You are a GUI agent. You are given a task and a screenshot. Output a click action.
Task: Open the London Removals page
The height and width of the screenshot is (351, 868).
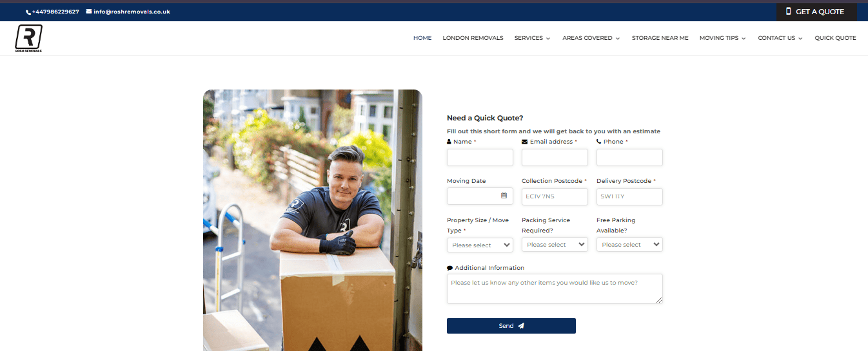[x=473, y=38]
